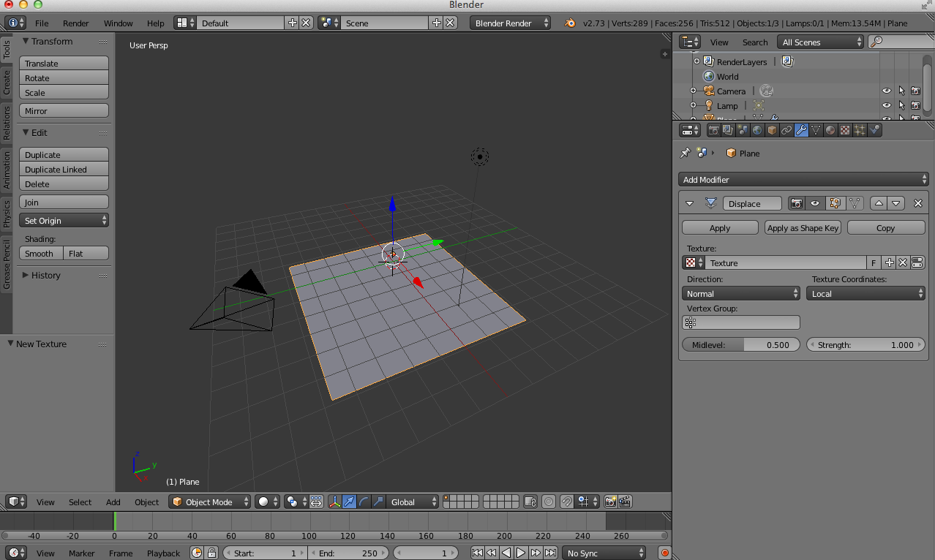Open the Add Modifier dropdown
The image size is (935, 560).
click(803, 180)
